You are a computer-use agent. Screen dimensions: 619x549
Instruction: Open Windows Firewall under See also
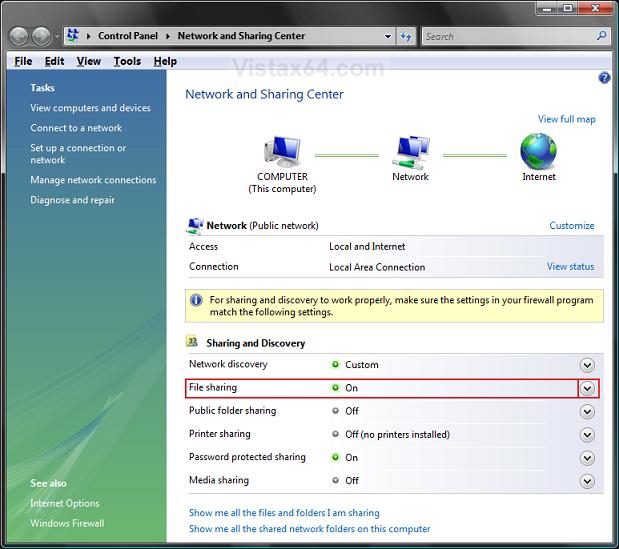tap(67, 523)
